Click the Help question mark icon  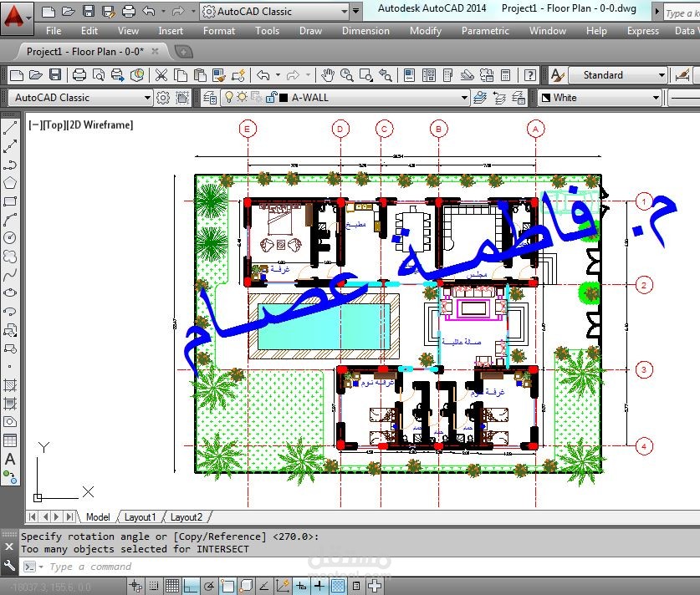point(530,75)
